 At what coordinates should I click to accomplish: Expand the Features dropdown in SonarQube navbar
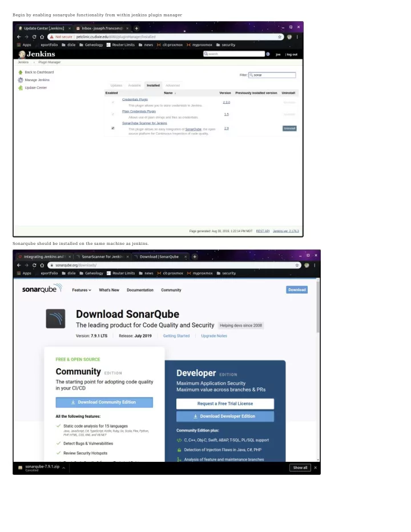click(82, 290)
